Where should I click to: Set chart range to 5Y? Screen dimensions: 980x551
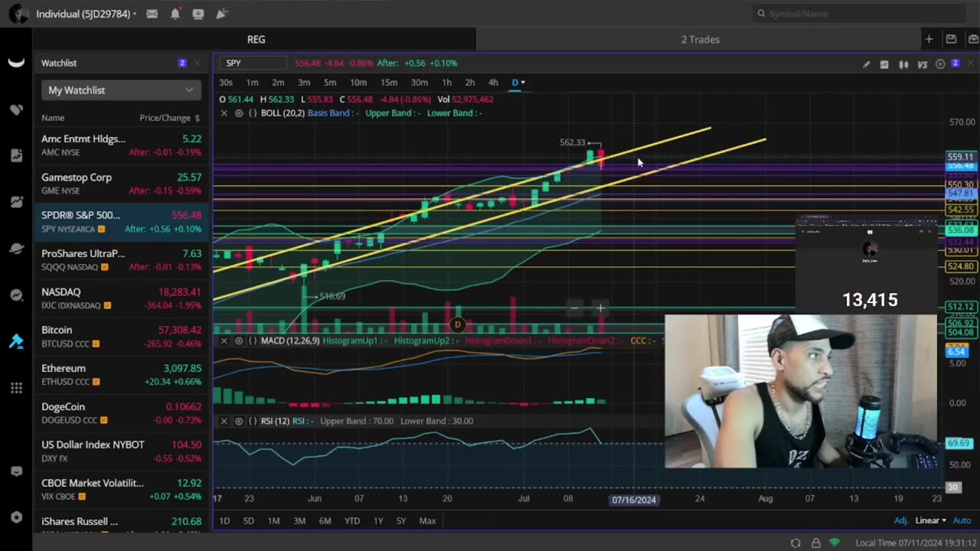tap(401, 521)
